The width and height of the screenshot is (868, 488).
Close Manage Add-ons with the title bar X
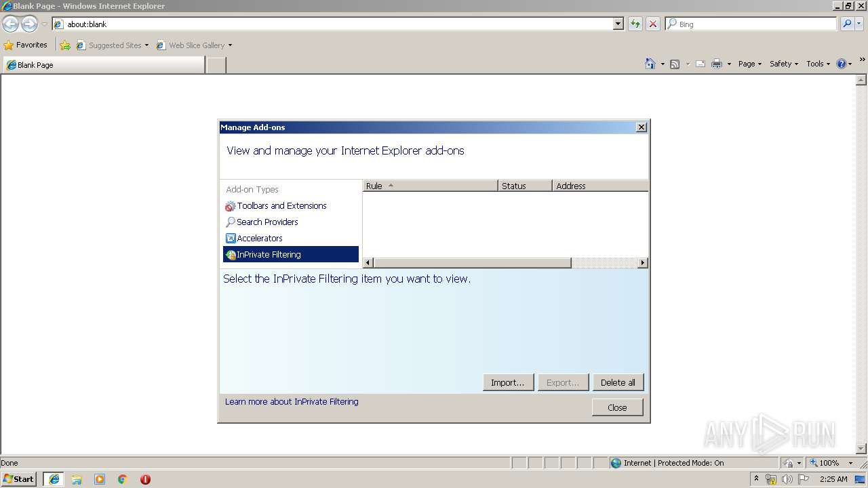tap(642, 127)
